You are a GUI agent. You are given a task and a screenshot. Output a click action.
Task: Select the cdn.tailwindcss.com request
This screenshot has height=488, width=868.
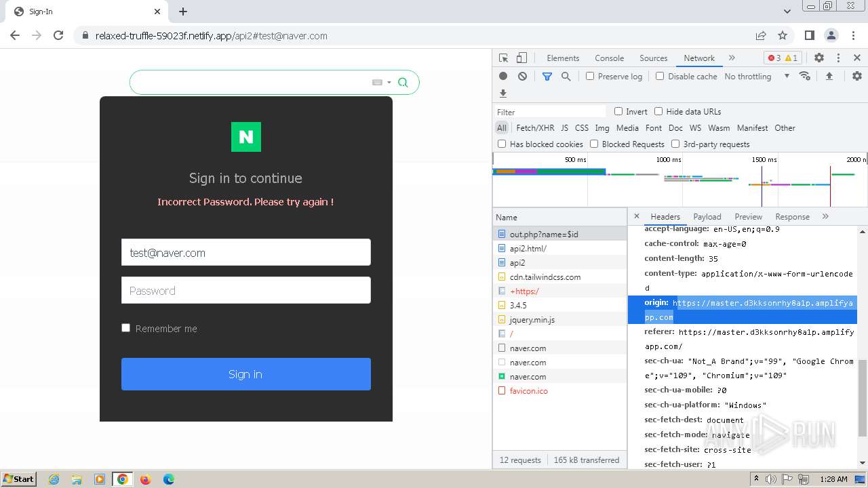[x=560, y=277]
